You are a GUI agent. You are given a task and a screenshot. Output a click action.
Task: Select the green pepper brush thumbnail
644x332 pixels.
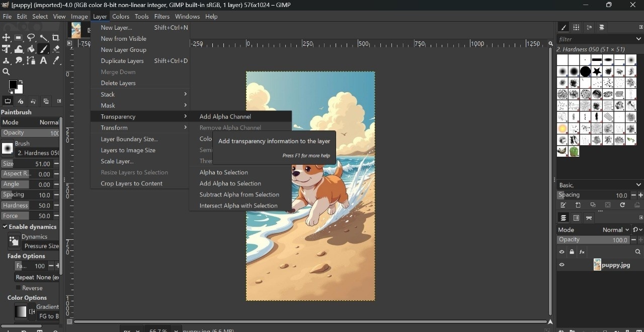574,151
